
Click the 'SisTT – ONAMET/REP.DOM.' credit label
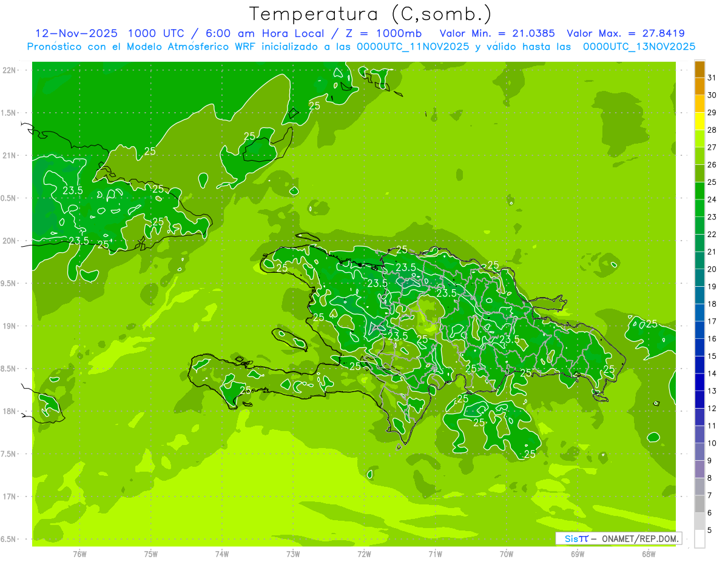(x=619, y=538)
